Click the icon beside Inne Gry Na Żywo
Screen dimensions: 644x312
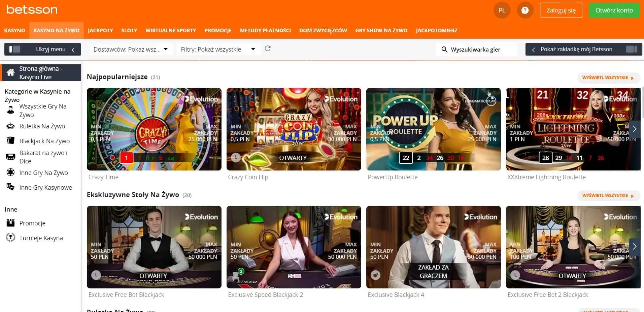(10, 173)
